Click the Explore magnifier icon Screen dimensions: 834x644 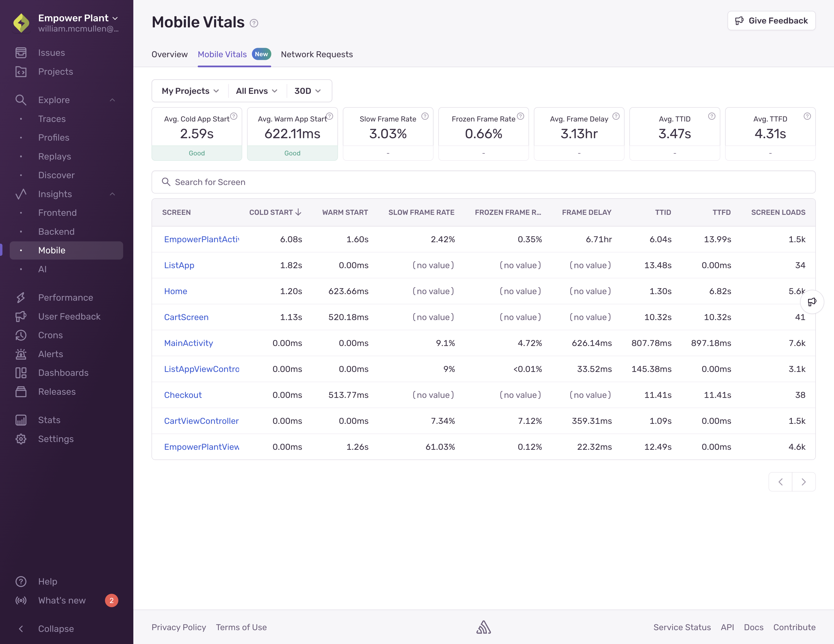click(x=21, y=100)
